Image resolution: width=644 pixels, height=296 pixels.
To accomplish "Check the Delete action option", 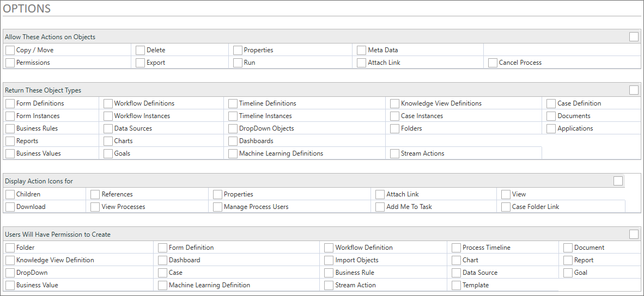I will coord(141,50).
